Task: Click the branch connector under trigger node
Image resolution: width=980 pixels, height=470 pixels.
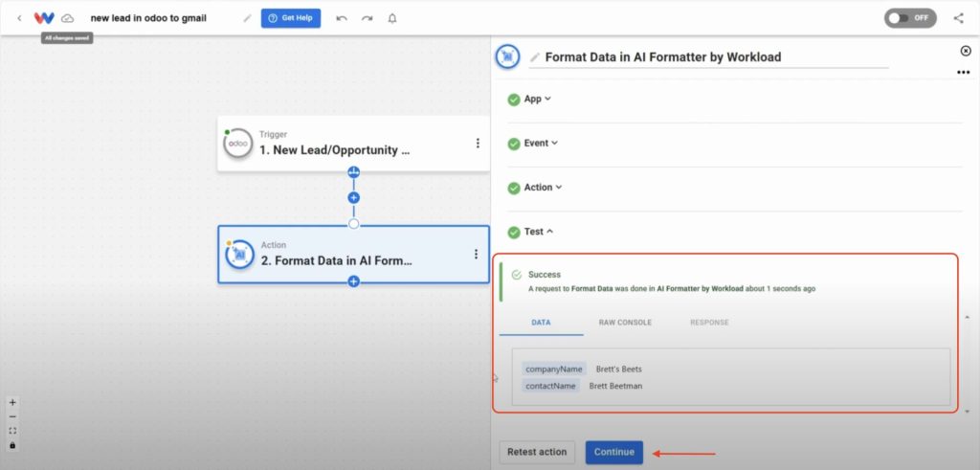Action: [354, 172]
